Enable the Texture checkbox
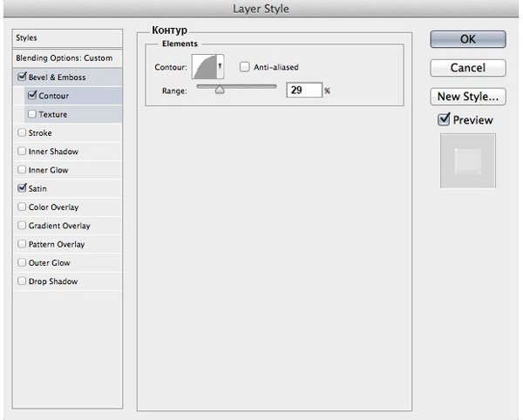This screenshot has width=523, height=420. [x=32, y=114]
